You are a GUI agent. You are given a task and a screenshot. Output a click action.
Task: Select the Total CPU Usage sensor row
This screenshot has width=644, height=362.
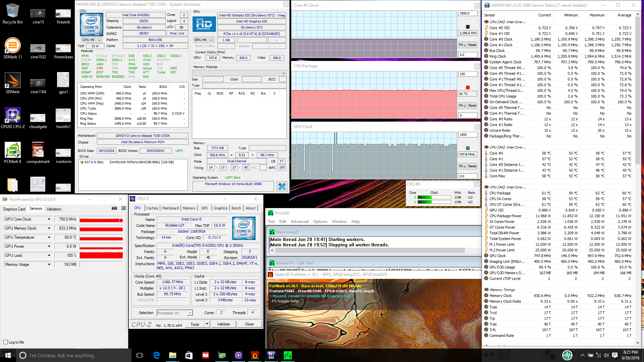click(558, 96)
